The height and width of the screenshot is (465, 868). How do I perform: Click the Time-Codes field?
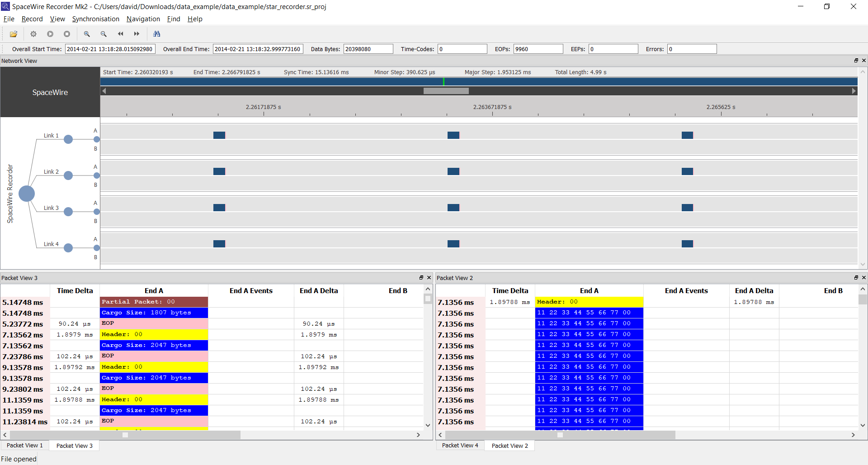pyautogui.click(x=462, y=49)
